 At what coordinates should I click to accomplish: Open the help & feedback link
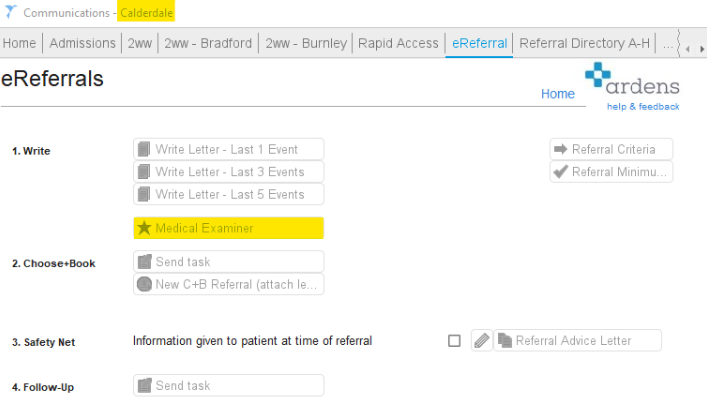[x=643, y=107]
